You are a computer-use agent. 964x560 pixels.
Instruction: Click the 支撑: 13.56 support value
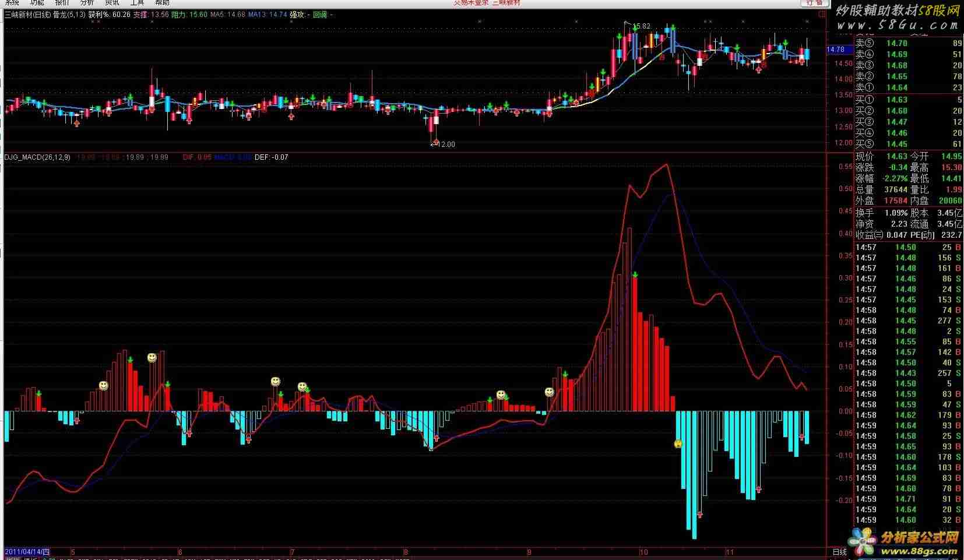coord(151,15)
